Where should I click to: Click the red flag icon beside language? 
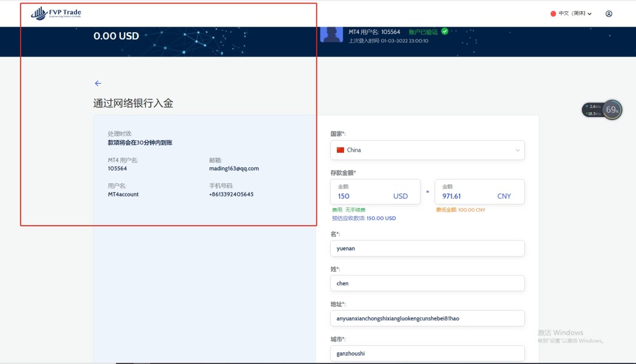click(553, 14)
